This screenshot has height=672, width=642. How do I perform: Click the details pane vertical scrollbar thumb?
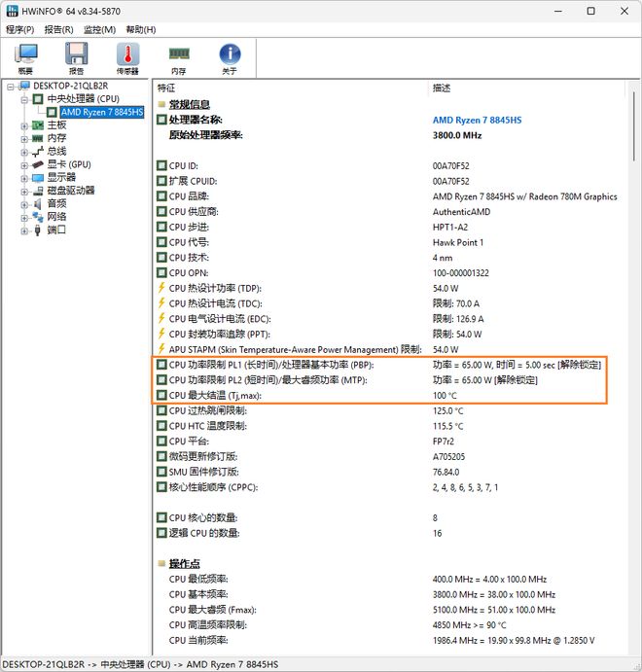pyautogui.click(x=634, y=126)
